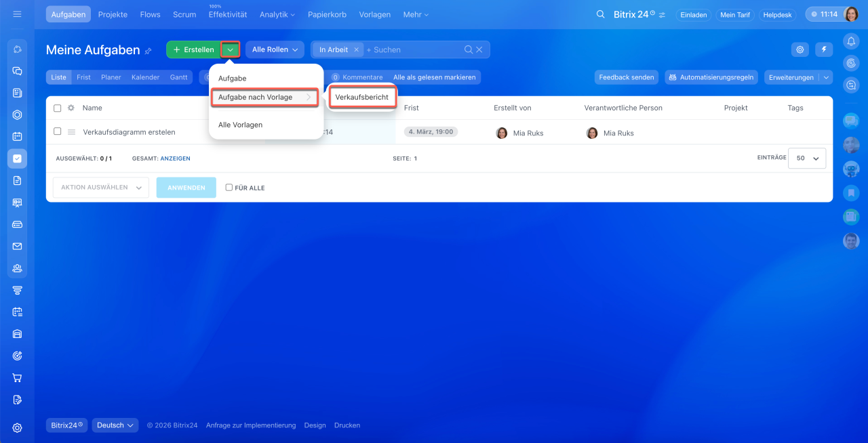
Task: Select Verkaufsbericht template from the submenu
Action: (x=362, y=97)
